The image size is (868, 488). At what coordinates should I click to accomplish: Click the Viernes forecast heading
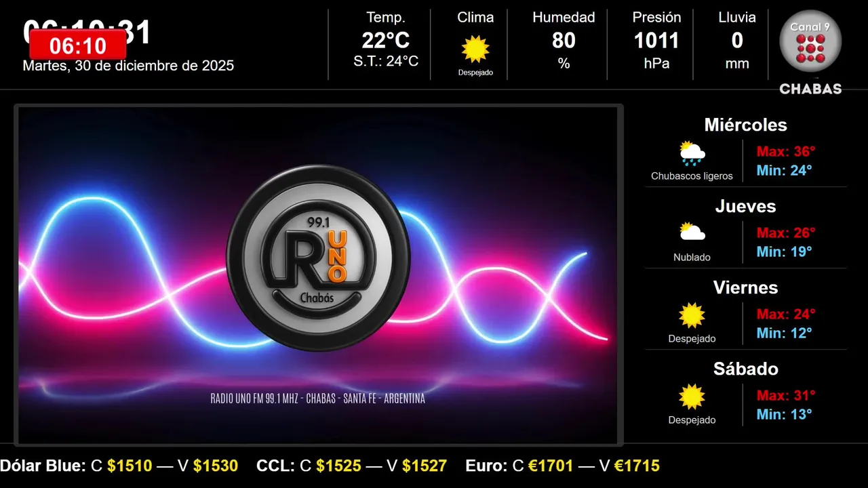tap(745, 287)
